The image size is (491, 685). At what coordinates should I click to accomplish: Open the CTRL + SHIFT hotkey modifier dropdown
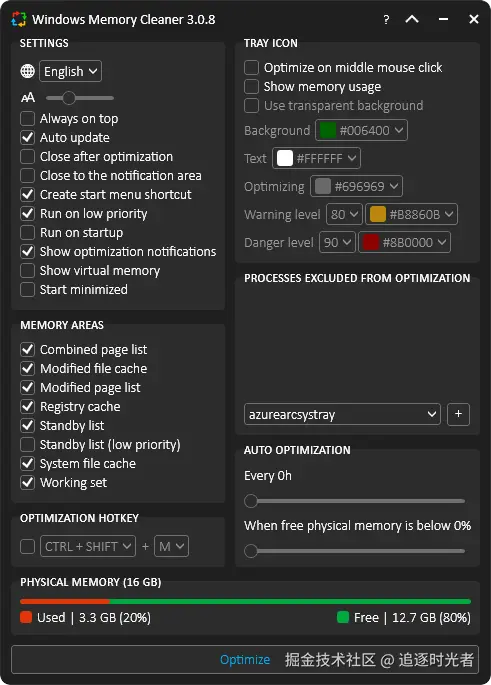(88, 546)
